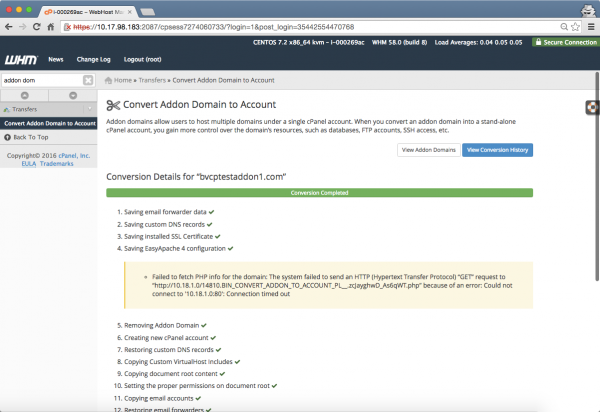Click the browser home icon
The width and height of the screenshot is (600, 412).
51,27
